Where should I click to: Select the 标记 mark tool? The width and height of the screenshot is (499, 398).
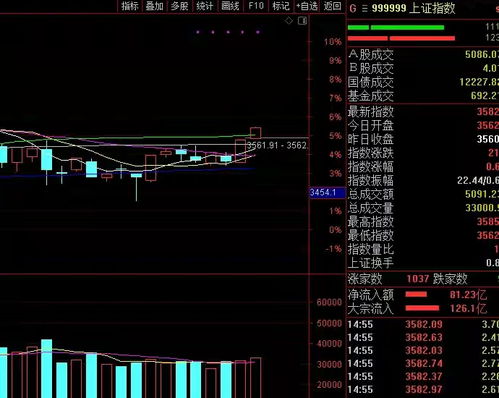(x=281, y=6)
